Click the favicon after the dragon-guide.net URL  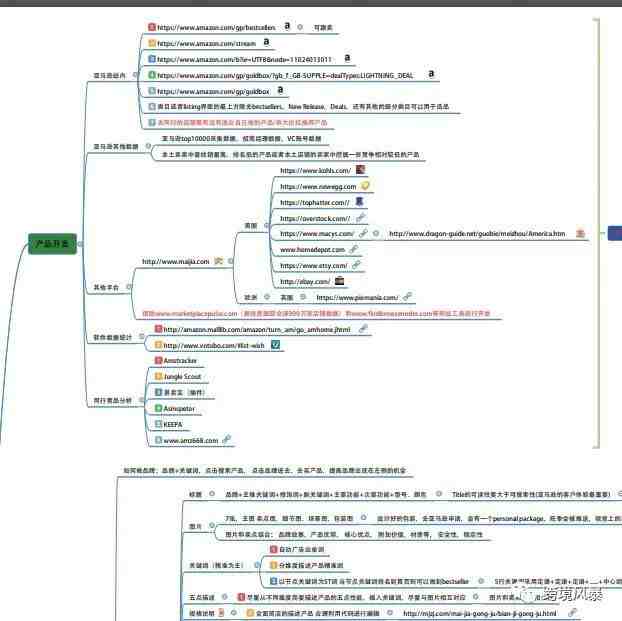[580, 233]
